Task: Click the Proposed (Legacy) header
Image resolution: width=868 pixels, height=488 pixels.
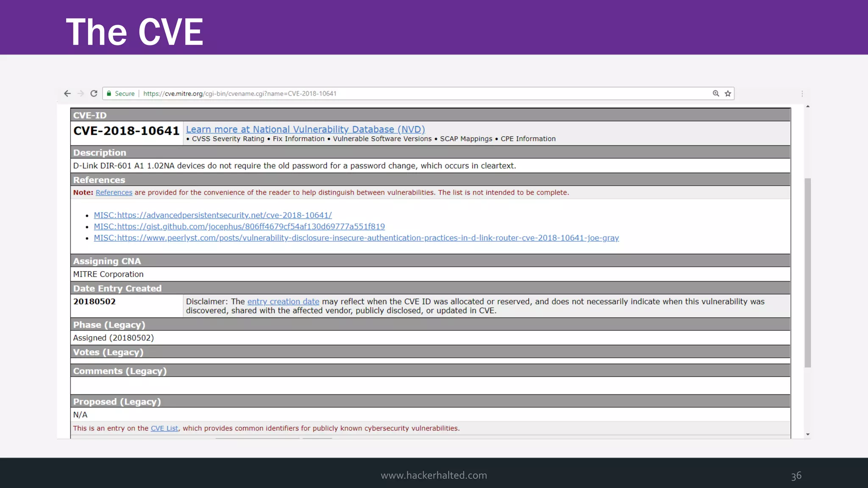Action: [430, 402]
